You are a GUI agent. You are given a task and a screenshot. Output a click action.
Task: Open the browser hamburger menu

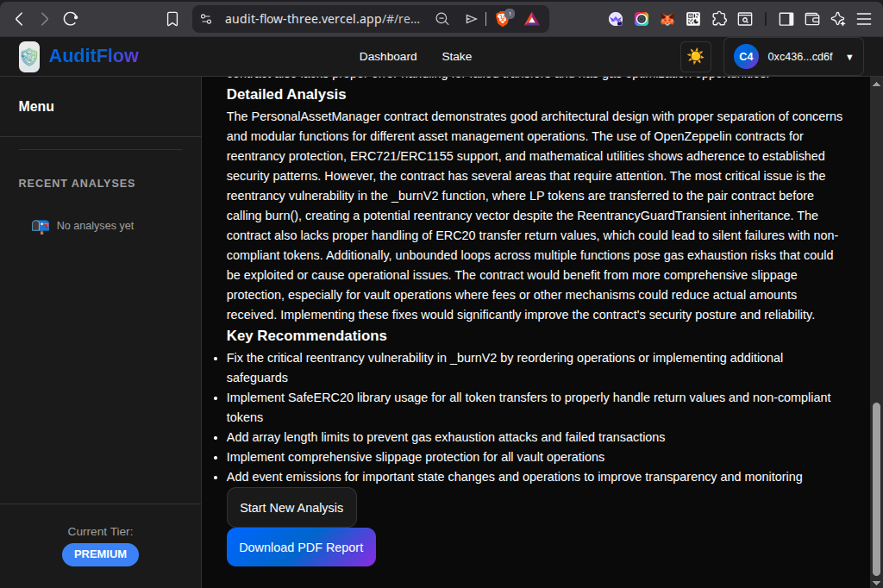coord(863,19)
